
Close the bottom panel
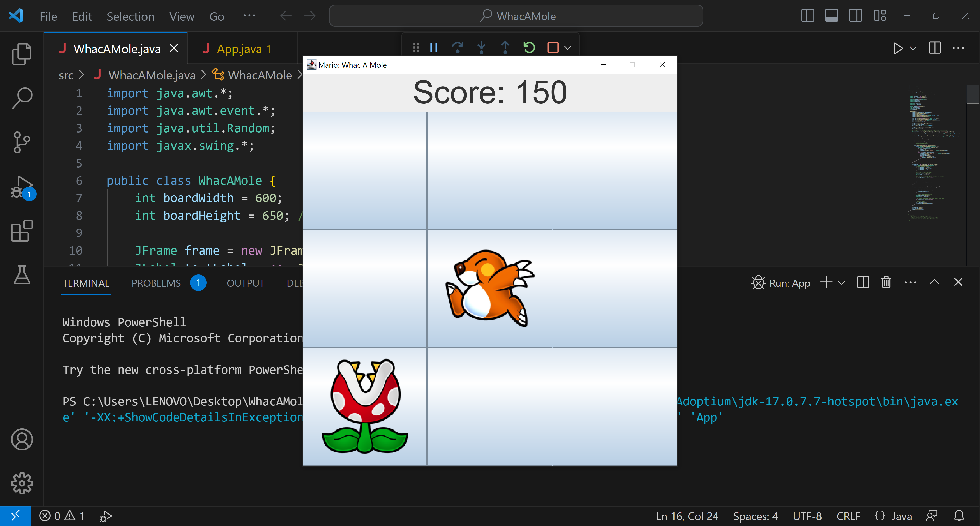coord(958,282)
